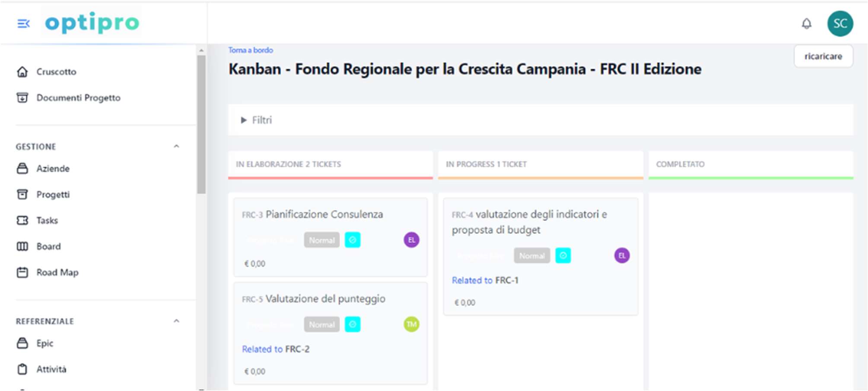Click the sidebar vertical scrollbar
The image size is (868, 391).
(201, 125)
